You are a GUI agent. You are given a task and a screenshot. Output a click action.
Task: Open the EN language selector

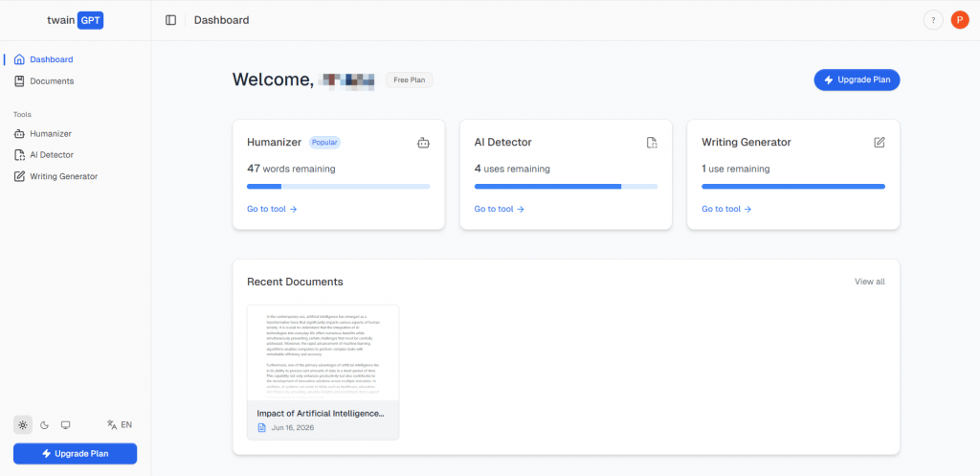[120, 424]
